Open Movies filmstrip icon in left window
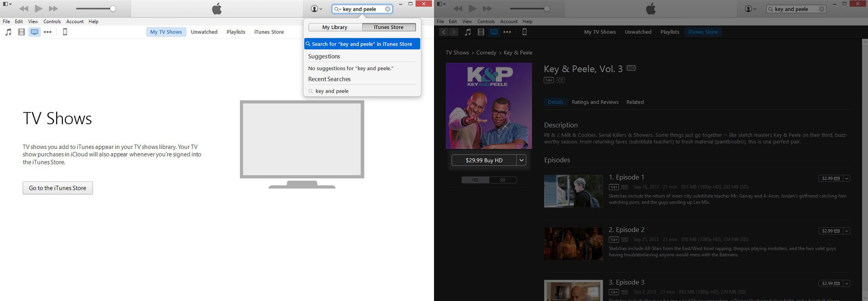Viewport: 868px width, 301px height. pos(22,32)
